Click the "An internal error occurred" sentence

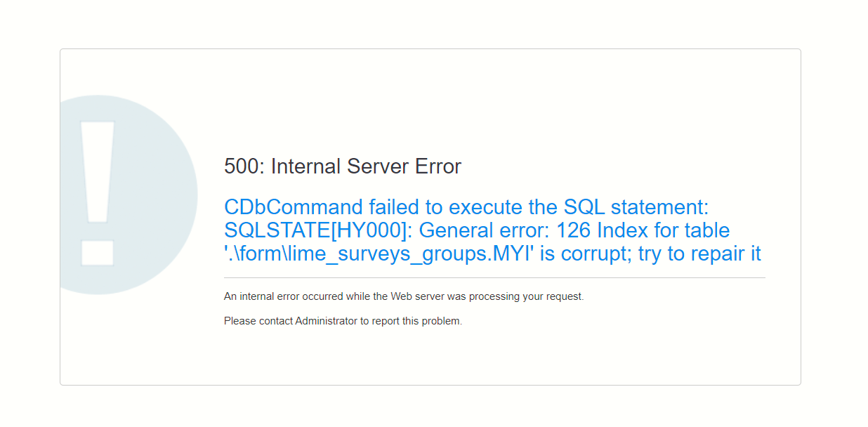[284, 296]
